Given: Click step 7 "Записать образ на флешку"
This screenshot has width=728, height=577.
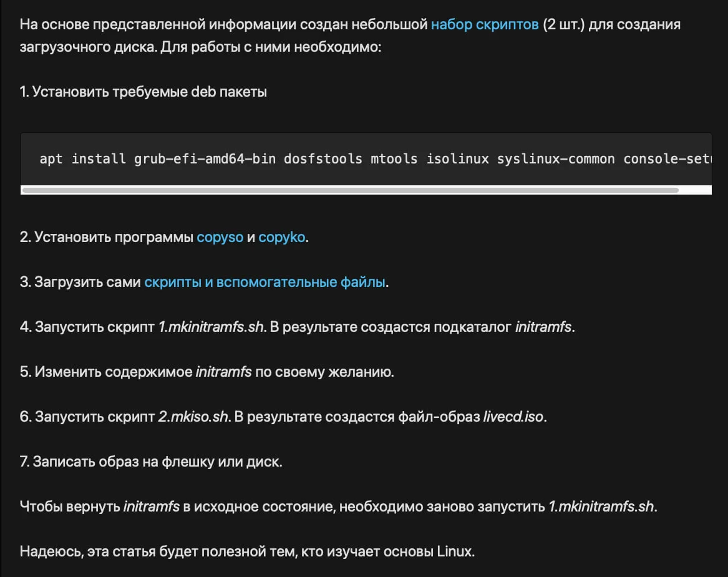Looking at the screenshot, I should [152, 462].
